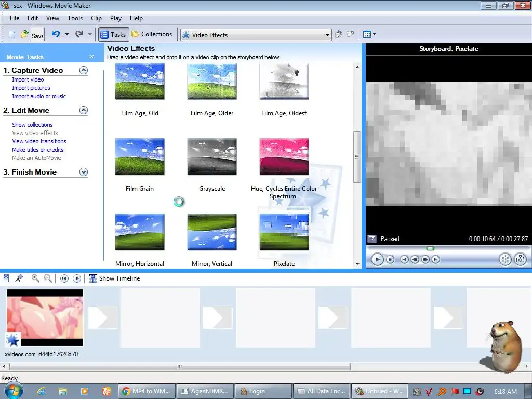Click Import audio or music link
The height and width of the screenshot is (399, 532).
(x=39, y=96)
